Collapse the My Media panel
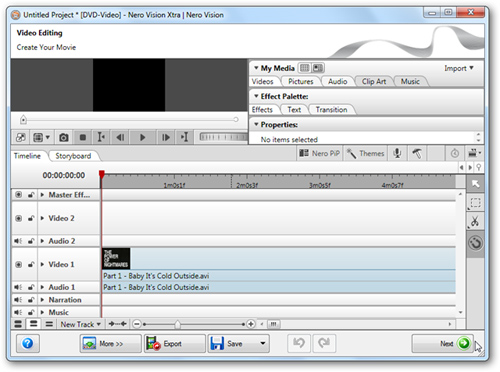This screenshot has width=500, height=372. click(256, 68)
